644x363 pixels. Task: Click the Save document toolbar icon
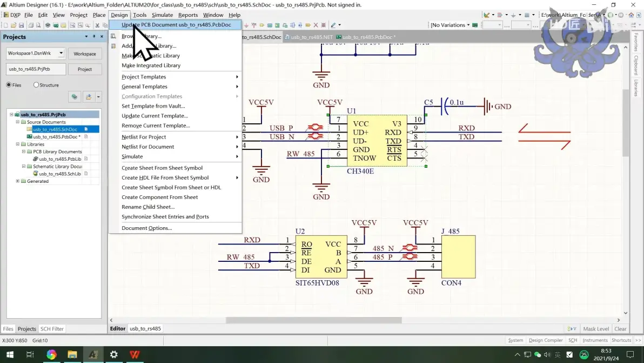(x=22, y=25)
